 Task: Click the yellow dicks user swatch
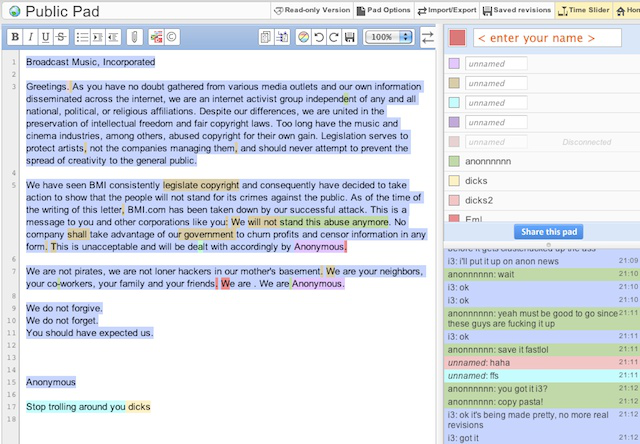454,181
